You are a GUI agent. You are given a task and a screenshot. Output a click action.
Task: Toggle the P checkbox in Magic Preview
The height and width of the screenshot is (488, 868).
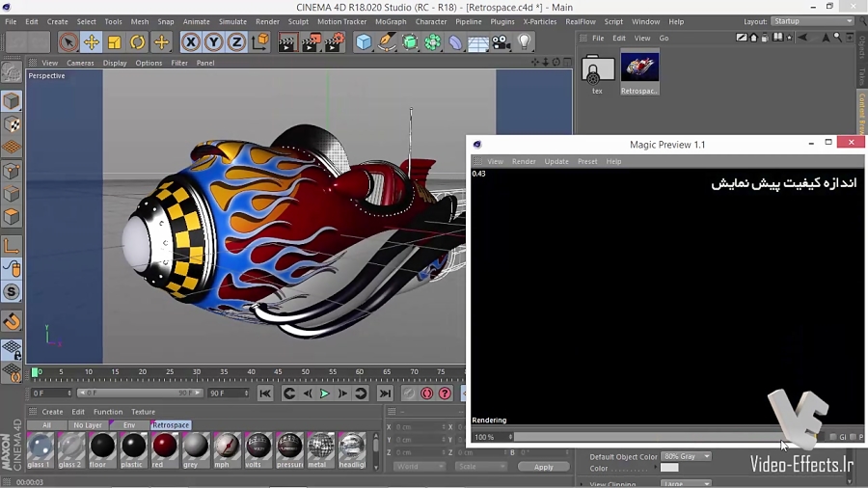(x=854, y=437)
